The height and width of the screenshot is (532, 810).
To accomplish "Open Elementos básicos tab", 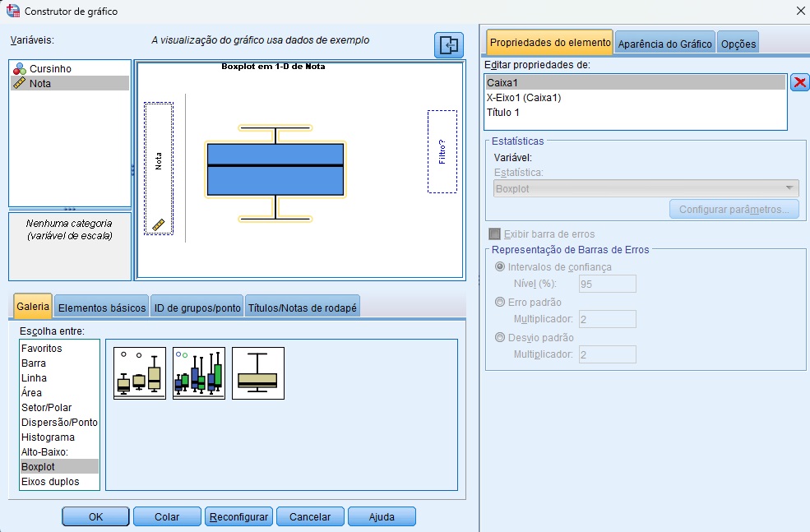I will point(102,308).
